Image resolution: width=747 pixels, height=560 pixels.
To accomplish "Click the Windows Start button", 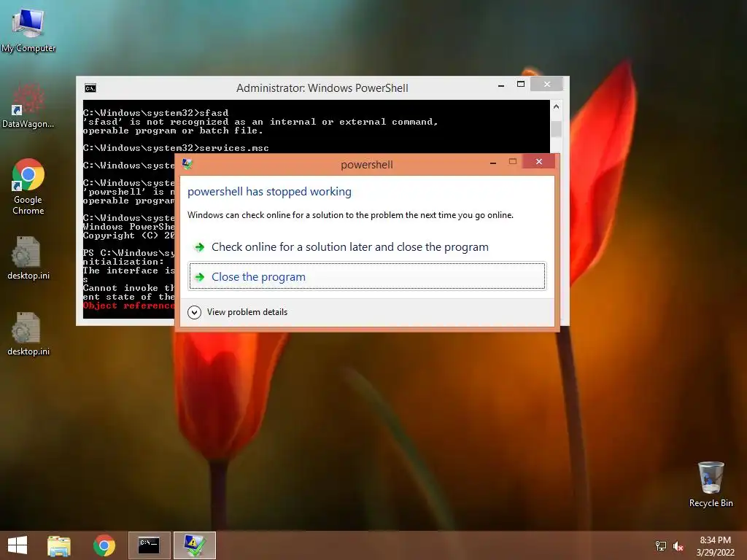I will 18,545.
